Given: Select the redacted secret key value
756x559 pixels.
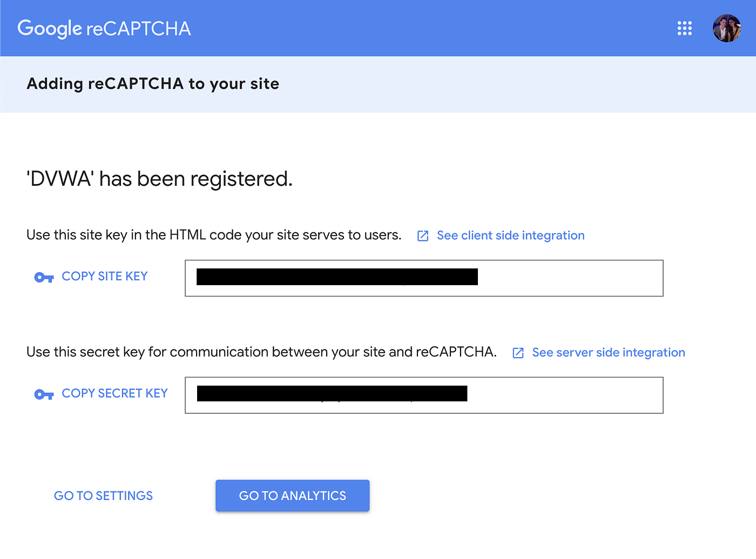Looking at the screenshot, I should [332, 393].
